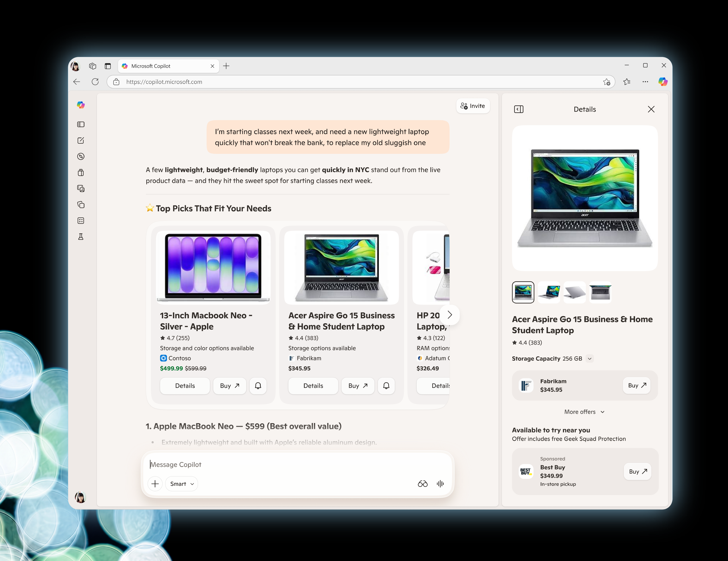
Task: Click the Contoso seller name
Action: click(x=180, y=358)
